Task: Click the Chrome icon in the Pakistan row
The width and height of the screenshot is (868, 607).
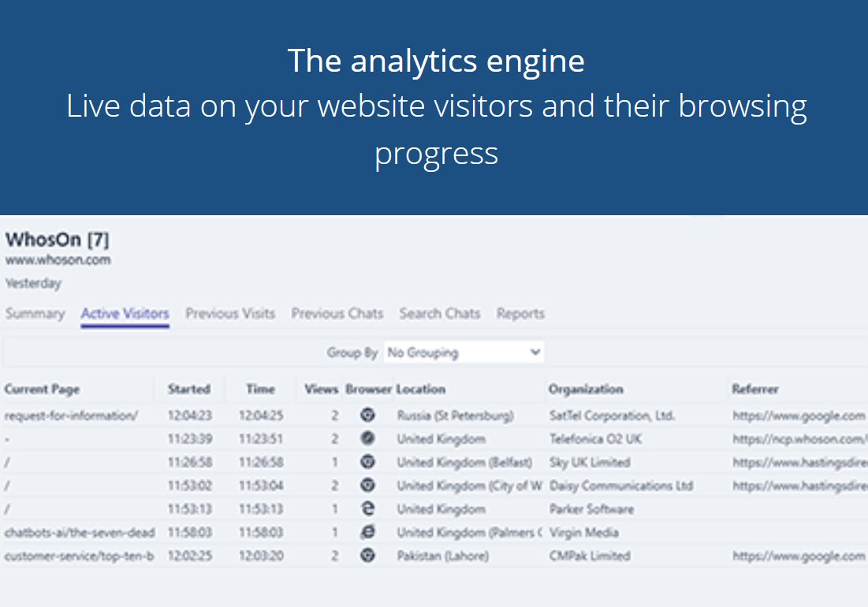Action: [x=367, y=556]
